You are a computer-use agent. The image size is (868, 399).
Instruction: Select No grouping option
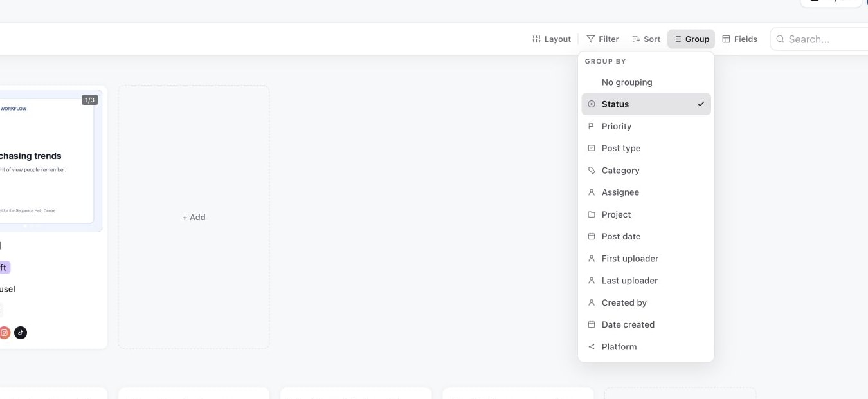pyautogui.click(x=646, y=82)
